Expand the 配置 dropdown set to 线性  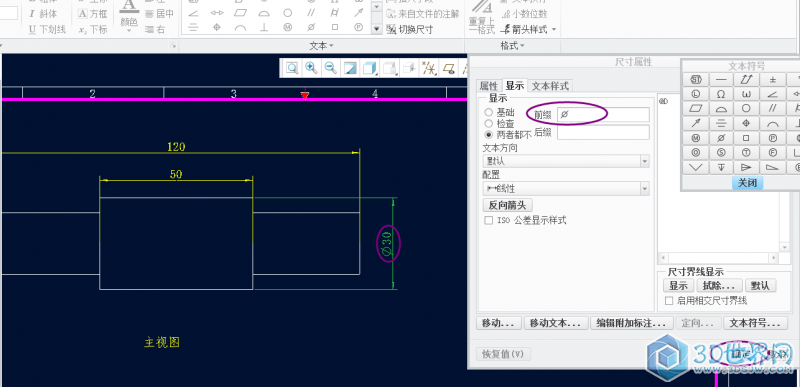[566, 189]
